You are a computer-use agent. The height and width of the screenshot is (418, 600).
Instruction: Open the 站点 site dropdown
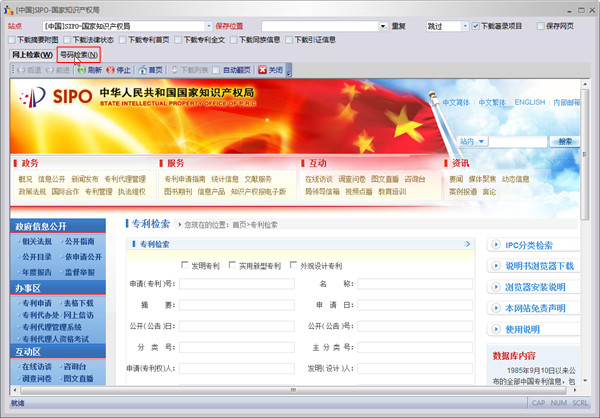pyautogui.click(x=209, y=26)
